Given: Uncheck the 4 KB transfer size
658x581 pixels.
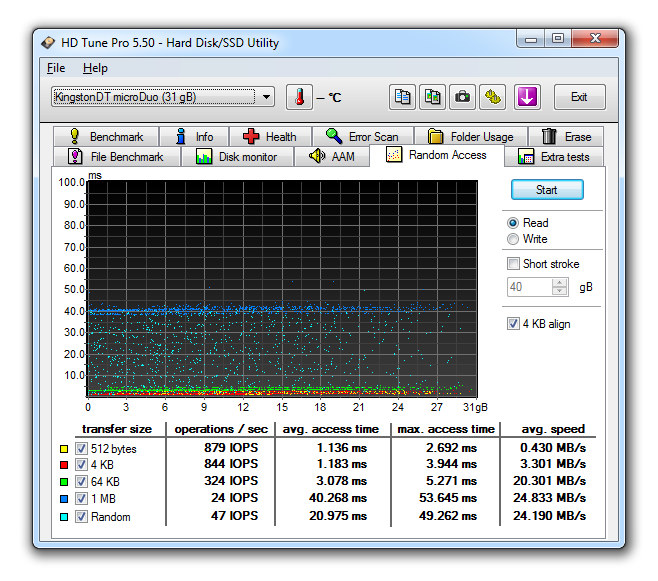Looking at the screenshot, I should tap(81, 464).
